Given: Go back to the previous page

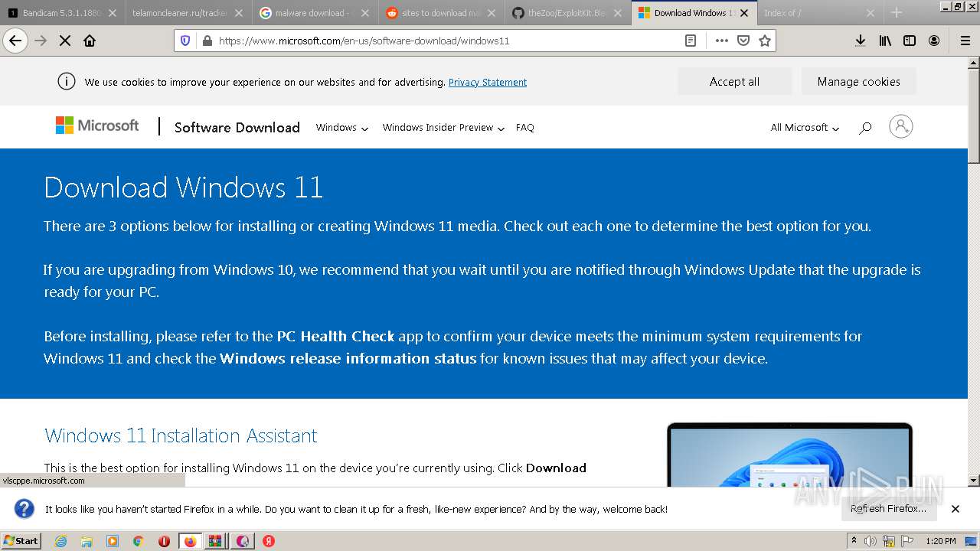Looking at the screenshot, I should click(x=15, y=41).
